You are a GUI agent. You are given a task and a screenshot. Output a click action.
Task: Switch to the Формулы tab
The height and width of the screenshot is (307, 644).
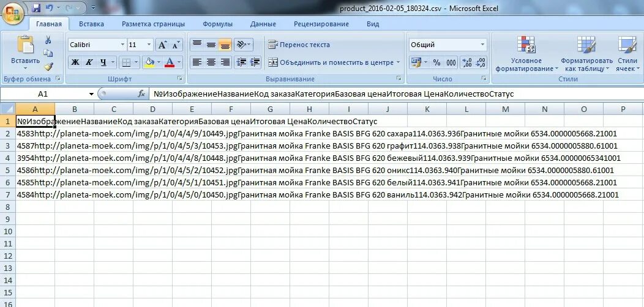218,24
